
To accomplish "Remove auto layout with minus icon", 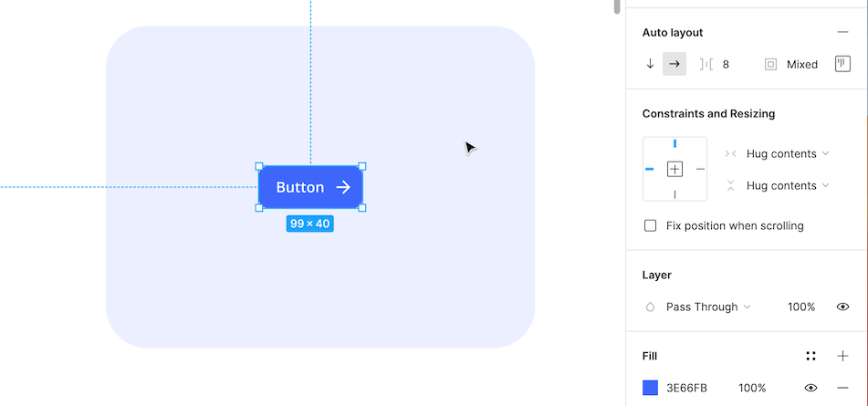I will pos(842,33).
